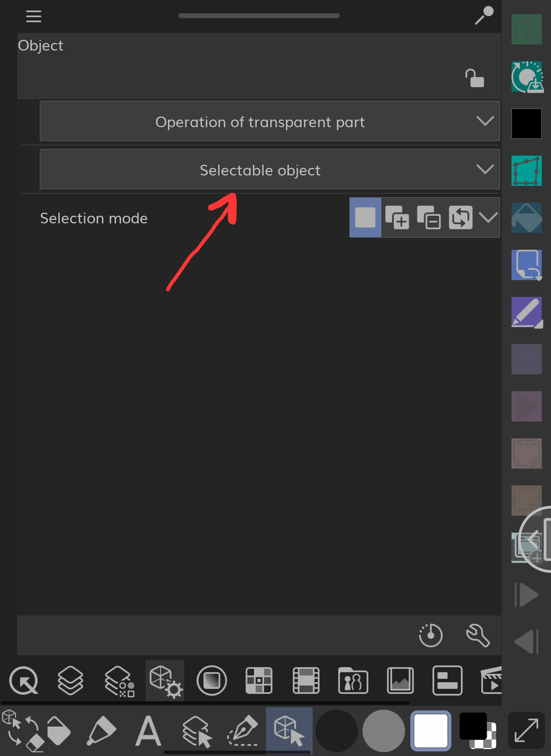The image size is (551, 756).
Task: Open the hamburger menu of the panel
Action: (33, 16)
